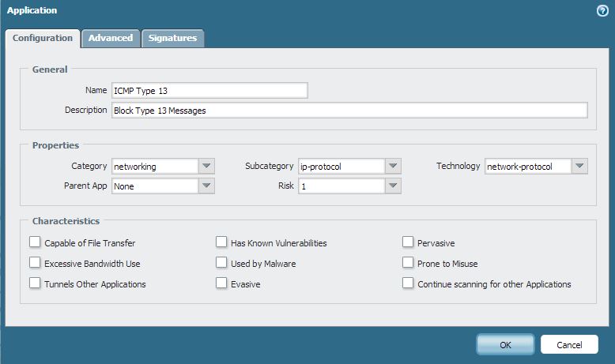This screenshot has height=364, width=615.
Task: Expand the Risk dropdown arrow
Action: [393, 186]
